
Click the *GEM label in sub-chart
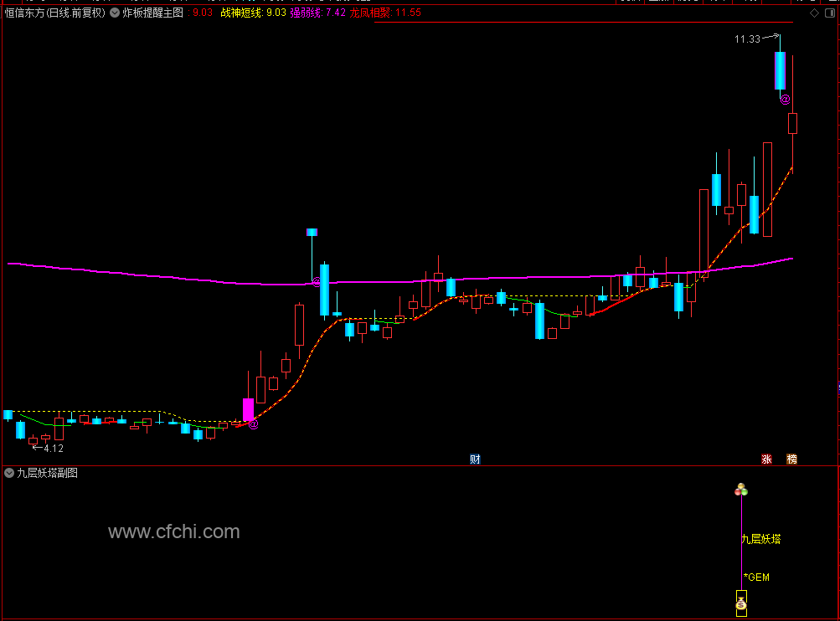pos(756,577)
